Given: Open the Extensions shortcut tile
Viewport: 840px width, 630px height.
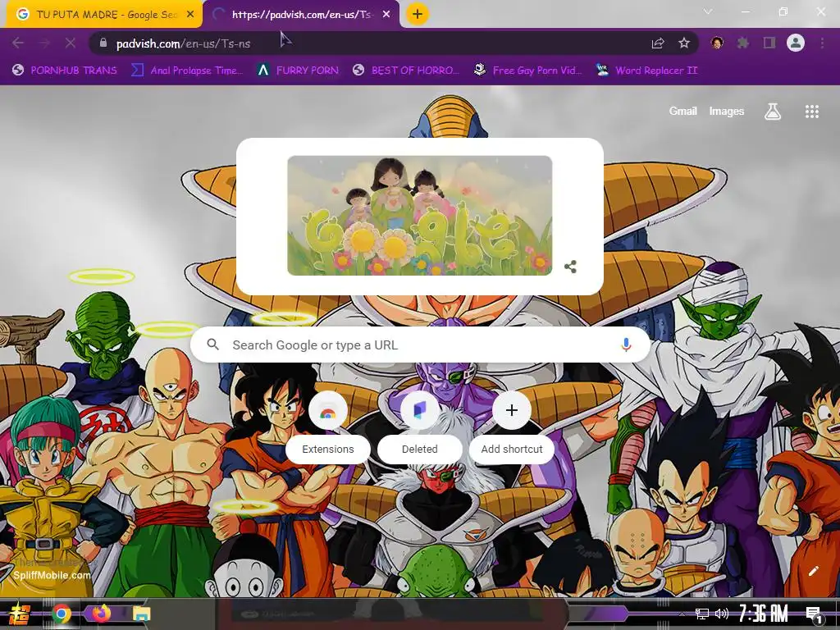Looking at the screenshot, I should coord(328,427).
